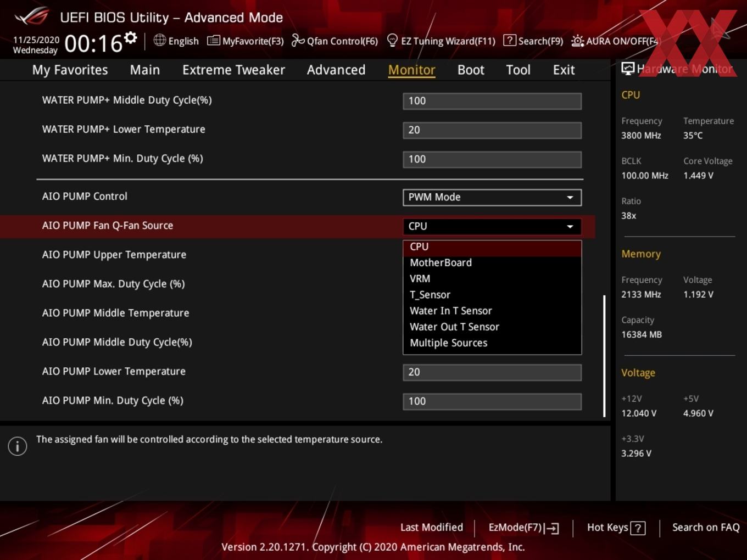Click the clock settings gear icon

(130, 38)
